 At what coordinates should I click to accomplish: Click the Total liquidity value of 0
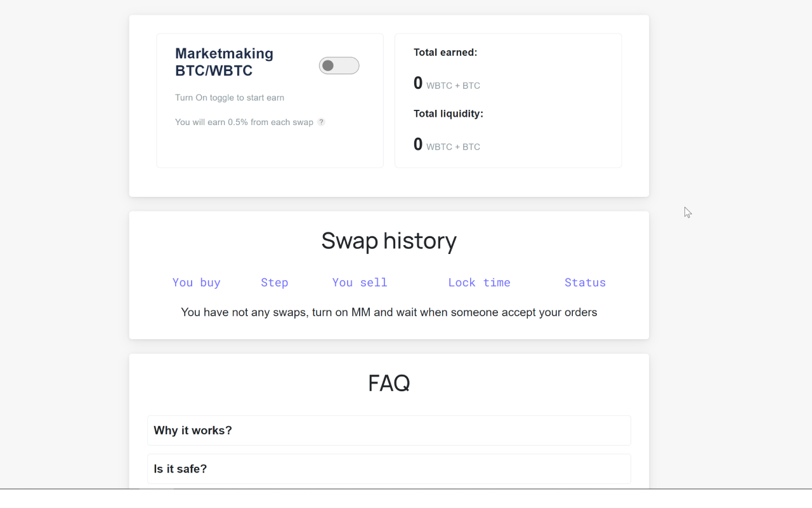point(417,144)
